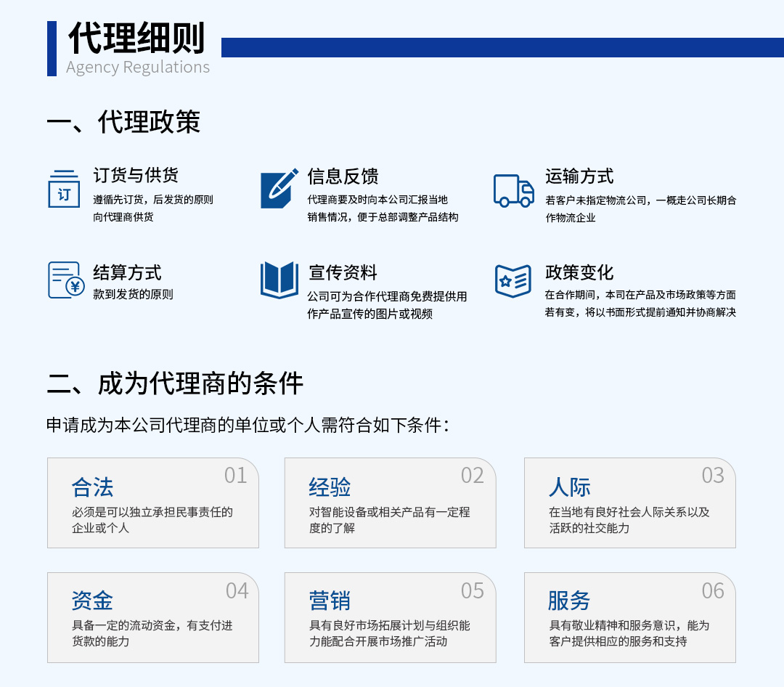Viewport: 784px width, 687px height.
Task: Select the 人际 condition card
Action: [629, 503]
